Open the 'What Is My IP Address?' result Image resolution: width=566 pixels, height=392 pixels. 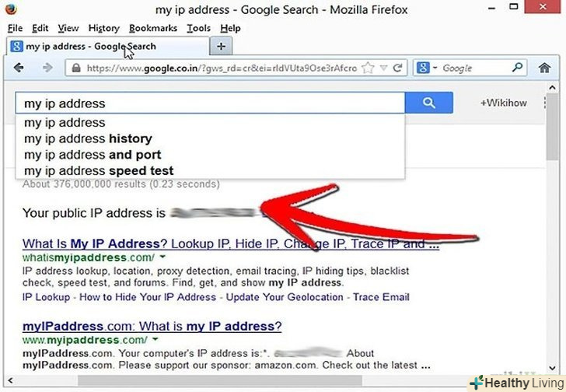(x=231, y=244)
